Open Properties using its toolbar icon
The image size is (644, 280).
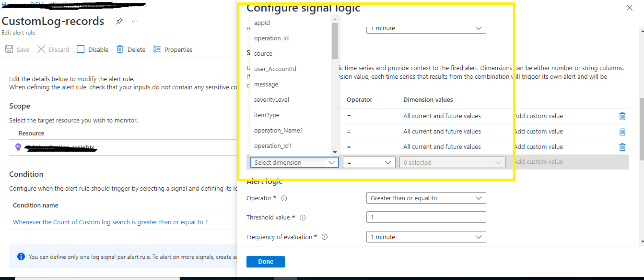tap(156, 49)
